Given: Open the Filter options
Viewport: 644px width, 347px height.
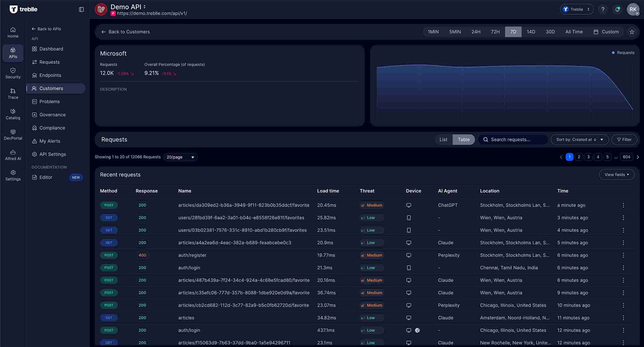Looking at the screenshot, I should pyautogui.click(x=624, y=139).
